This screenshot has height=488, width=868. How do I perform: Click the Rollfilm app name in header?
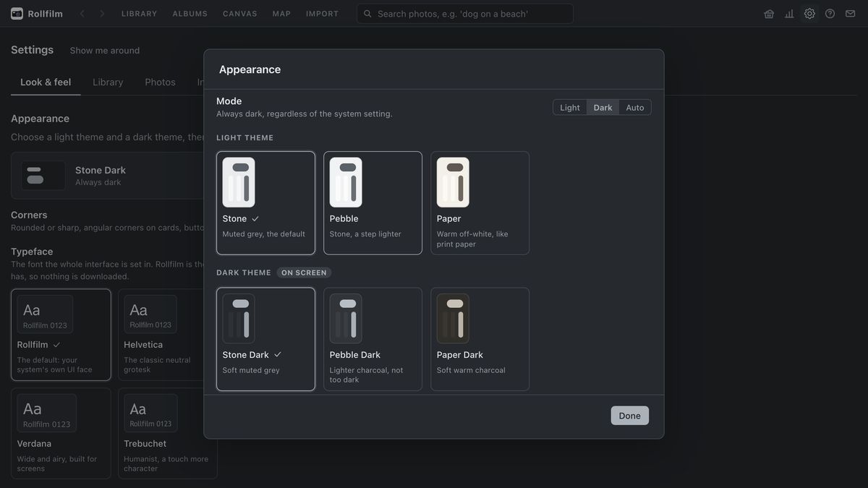click(45, 14)
